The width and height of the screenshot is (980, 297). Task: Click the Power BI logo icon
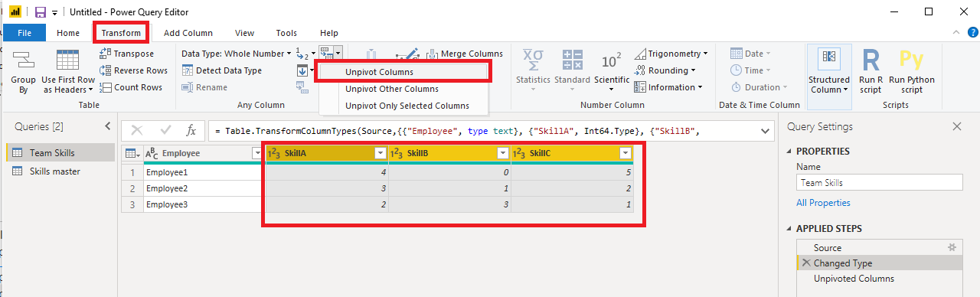(15, 12)
